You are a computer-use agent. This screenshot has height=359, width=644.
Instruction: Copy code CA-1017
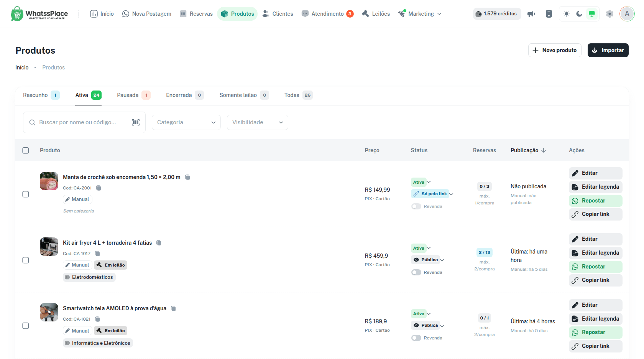pyautogui.click(x=97, y=254)
